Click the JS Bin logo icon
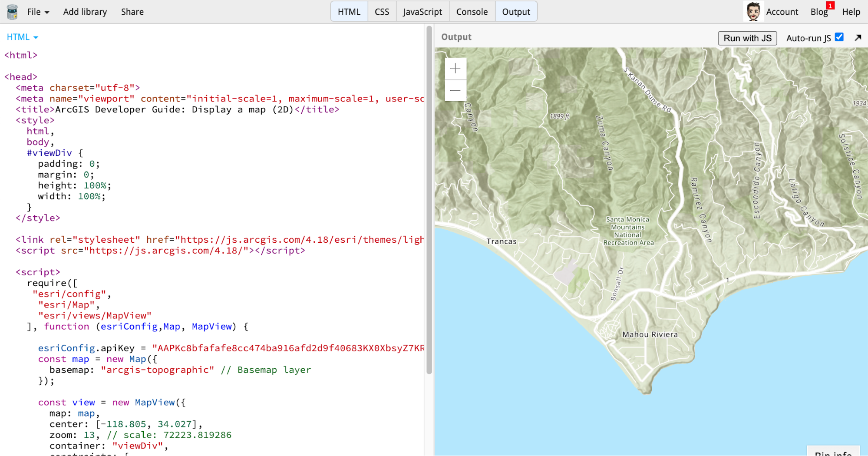This screenshot has width=868, height=456. [x=12, y=12]
